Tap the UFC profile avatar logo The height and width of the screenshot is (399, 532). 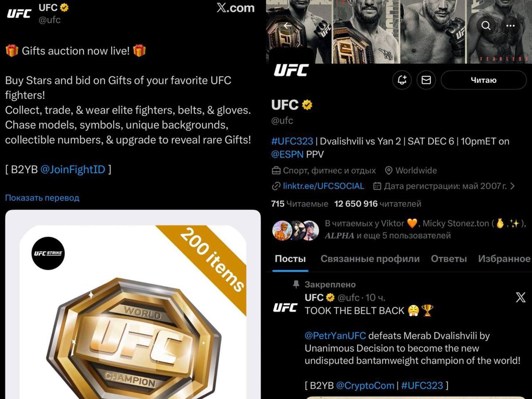pos(291,70)
